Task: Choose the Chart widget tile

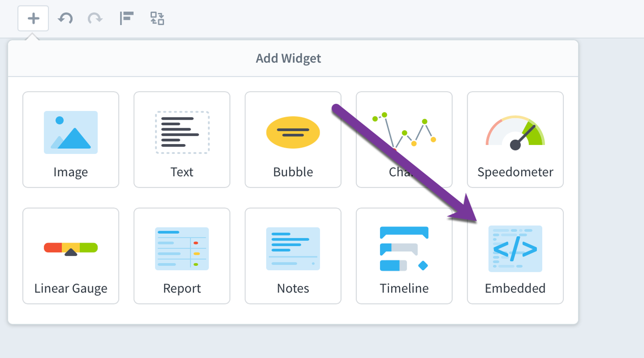Action: pyautogui.click(x=404, y=139)
